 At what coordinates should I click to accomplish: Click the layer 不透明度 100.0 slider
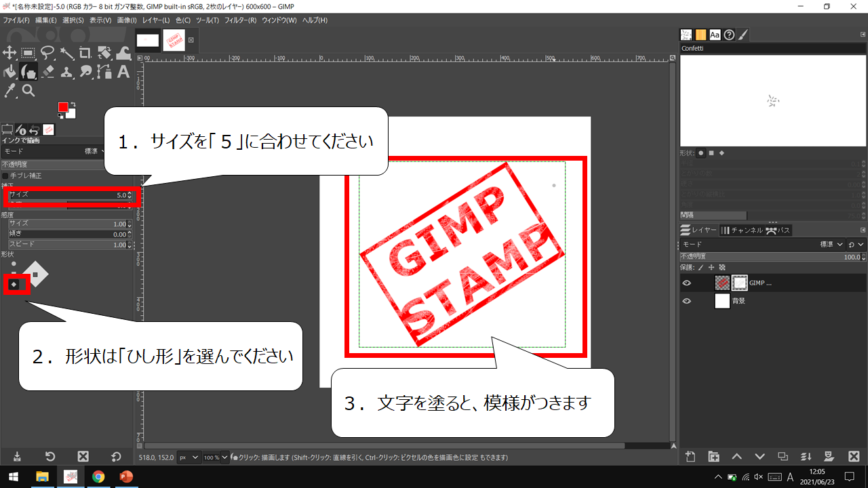pyautogui.click(x=773, y=257)
